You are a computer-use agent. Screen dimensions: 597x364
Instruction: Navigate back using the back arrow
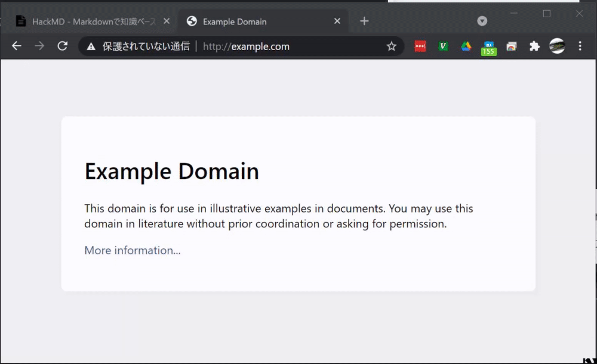[16, 45]
